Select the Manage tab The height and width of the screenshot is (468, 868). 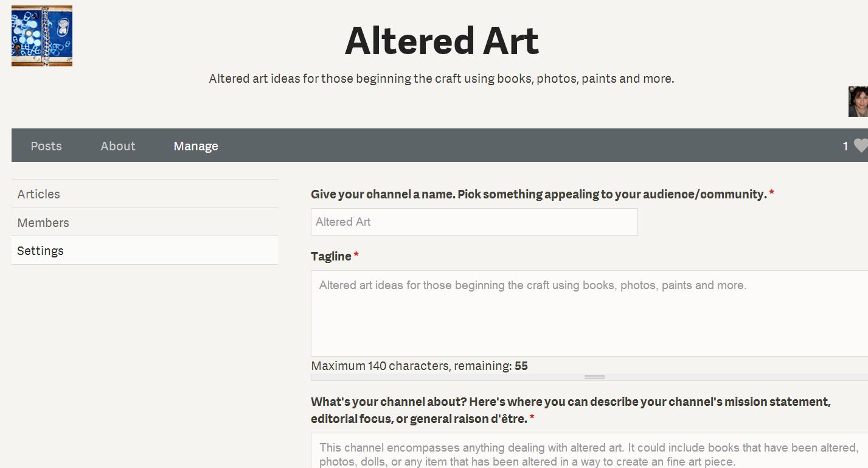click(x=196, y=146)
